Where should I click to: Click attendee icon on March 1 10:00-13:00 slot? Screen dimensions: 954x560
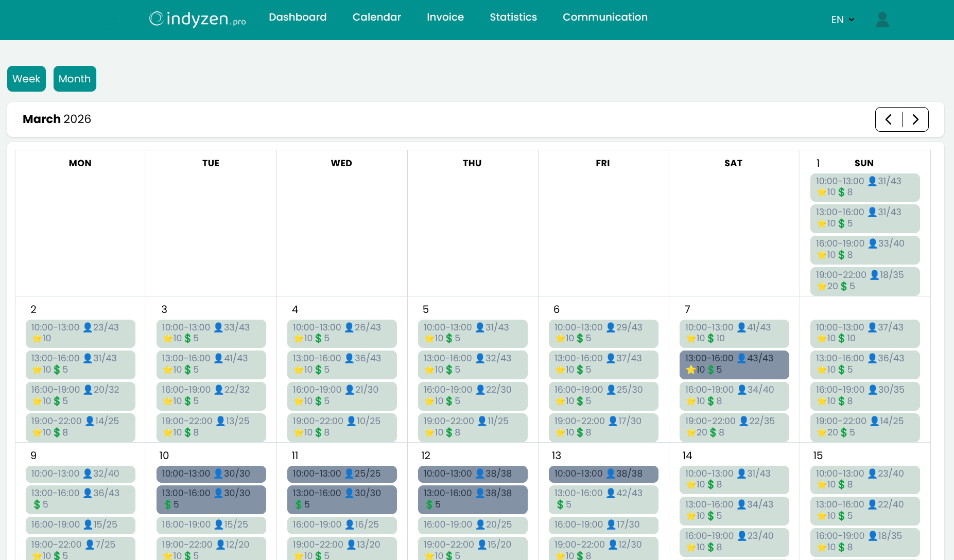tap(872, 181)
